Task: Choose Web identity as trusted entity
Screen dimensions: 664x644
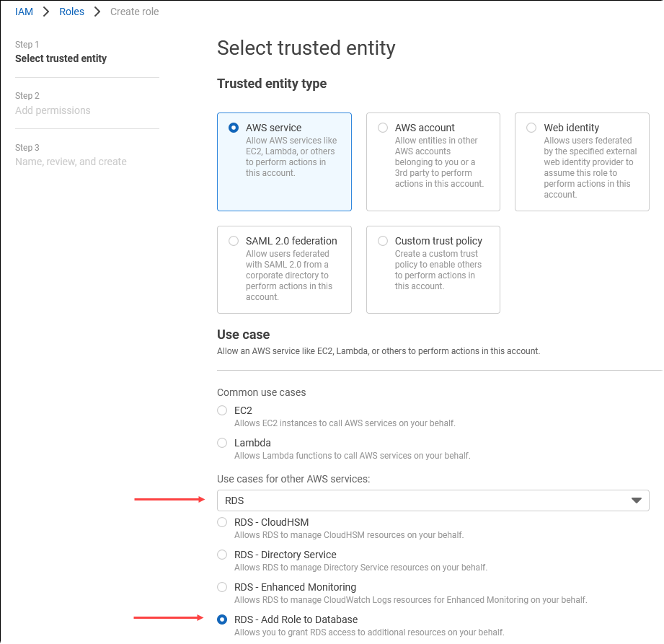Action: point(531,128)
